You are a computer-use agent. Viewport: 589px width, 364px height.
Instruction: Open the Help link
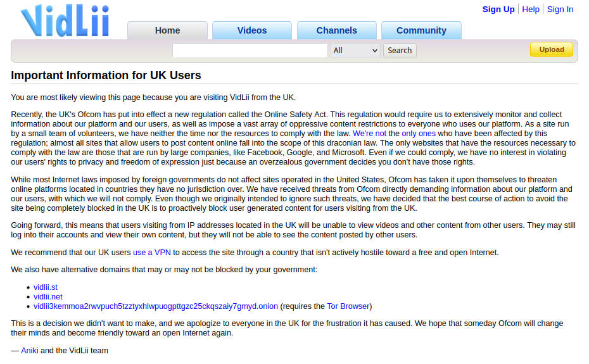point(531,9)
